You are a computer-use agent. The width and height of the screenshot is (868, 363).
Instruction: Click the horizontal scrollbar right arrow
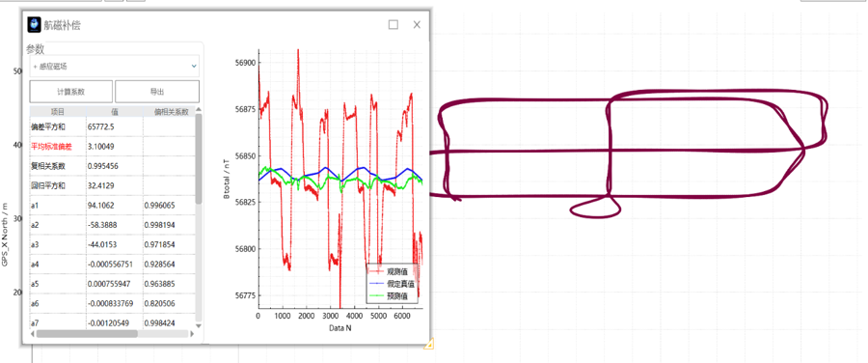192,334
